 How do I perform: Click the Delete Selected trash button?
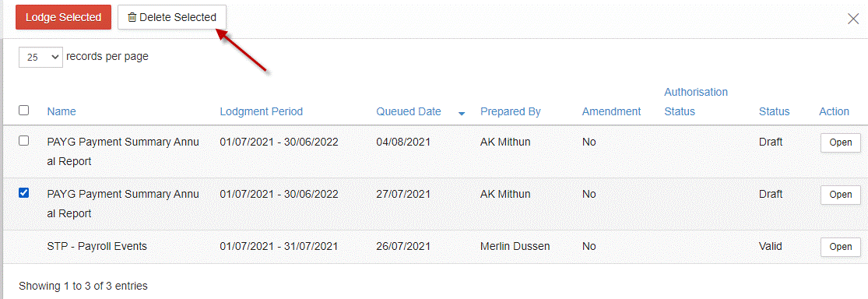[x=171, y=17]
